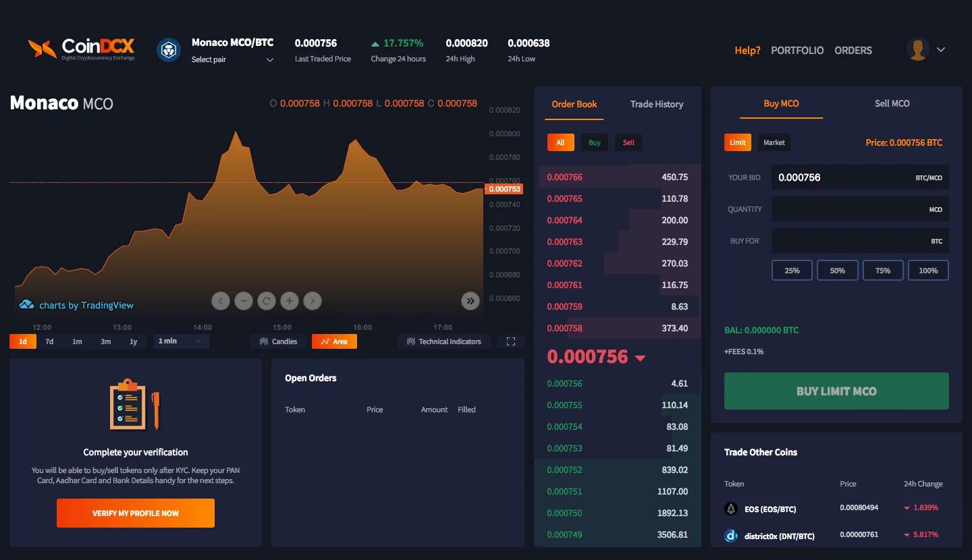
Task: Select sell order at 0.000766
Action: (618, 177)
